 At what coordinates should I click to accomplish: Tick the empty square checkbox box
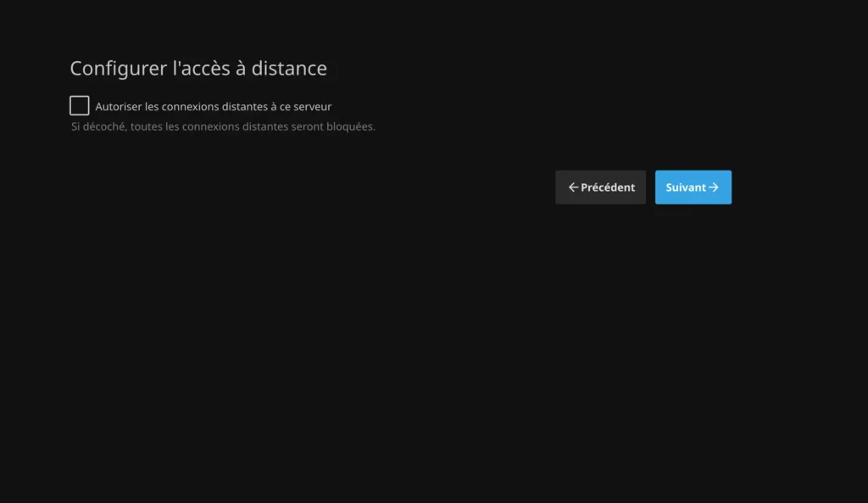pos(80,106)
